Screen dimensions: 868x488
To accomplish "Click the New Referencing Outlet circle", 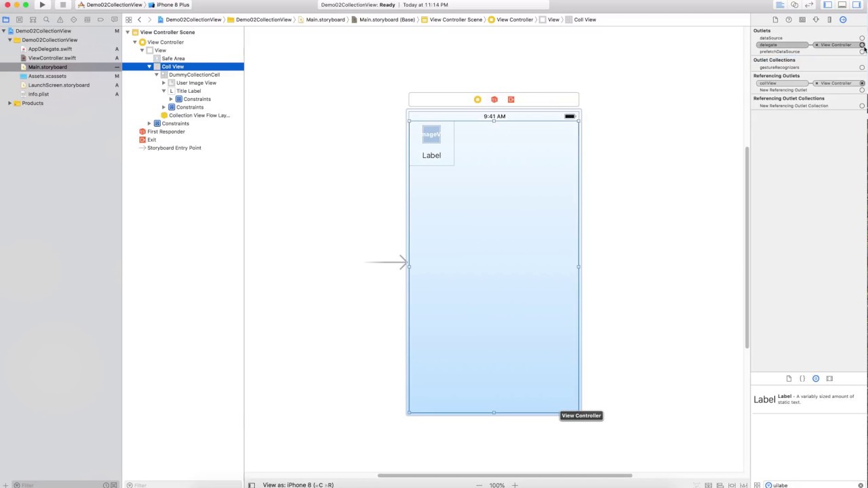I will pyautogui.click(x=862, y=90).
